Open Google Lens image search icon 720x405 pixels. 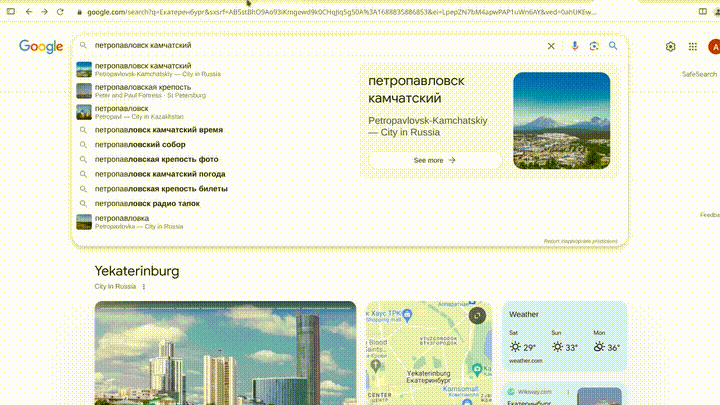[x=594, y=46]
